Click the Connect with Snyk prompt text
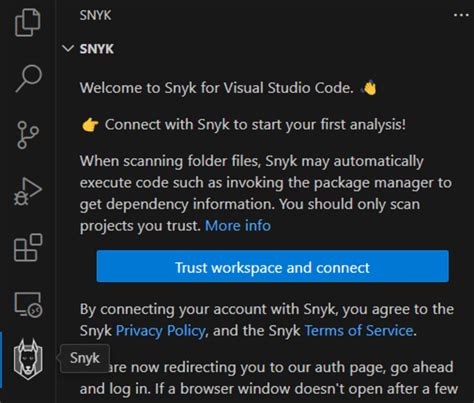Image resolution: width=474 pixels, height=403 pixels. 255,125
